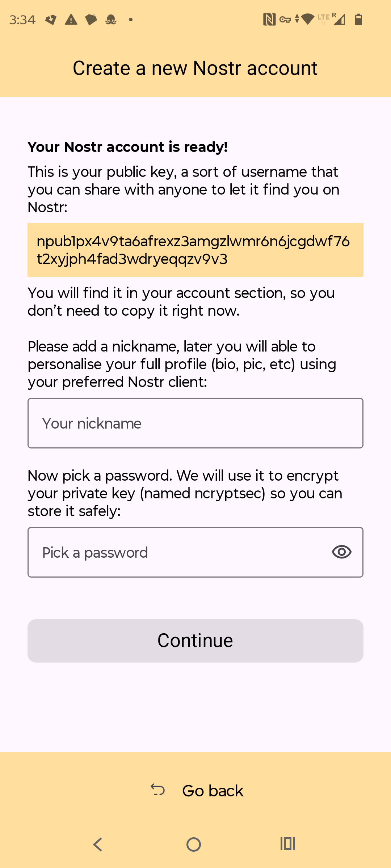Viewport: 391px width, 868px height.
Task: Focus the Your nickname field
Action: click(x=195, y=423)
